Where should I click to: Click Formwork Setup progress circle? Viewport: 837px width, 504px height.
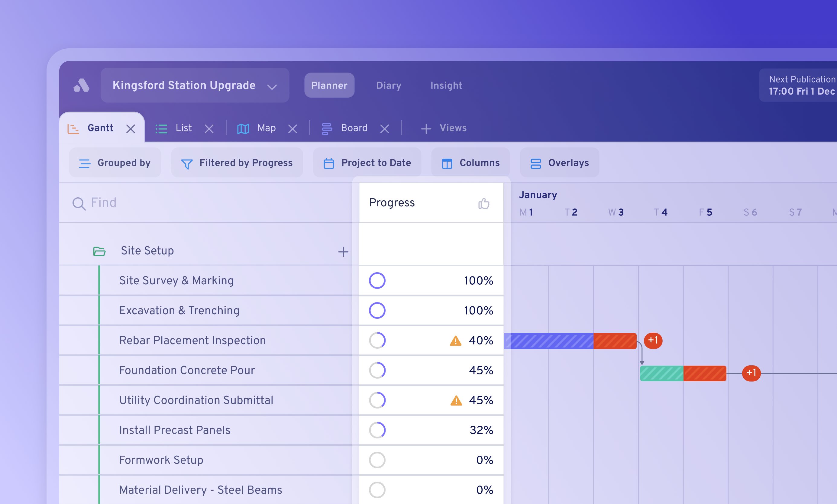pyautogui.click(x=377, y=460)
